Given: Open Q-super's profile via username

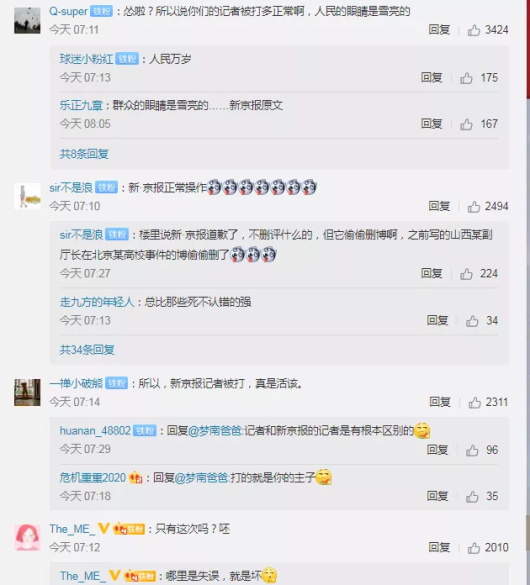Looking at the screenshot, I should tap(68, 11).
